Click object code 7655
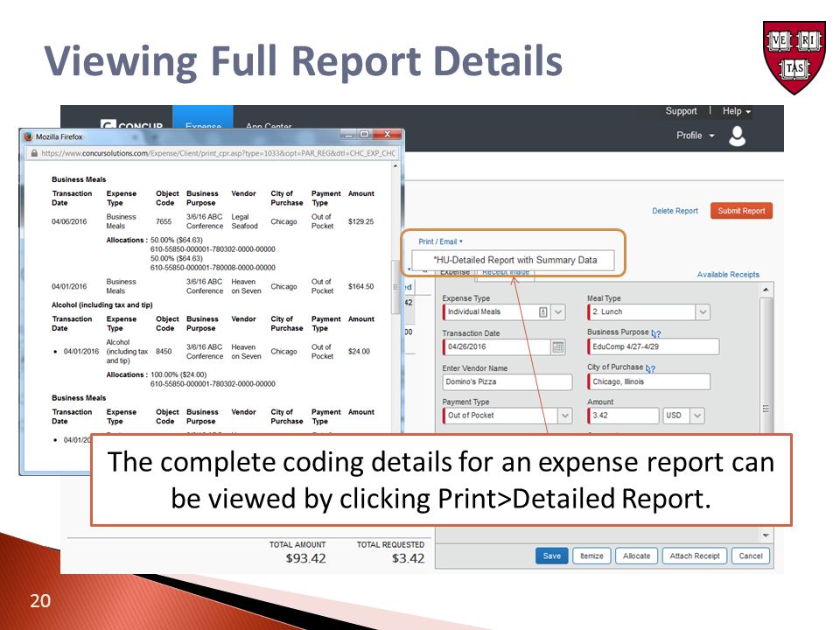 [164, 221]
